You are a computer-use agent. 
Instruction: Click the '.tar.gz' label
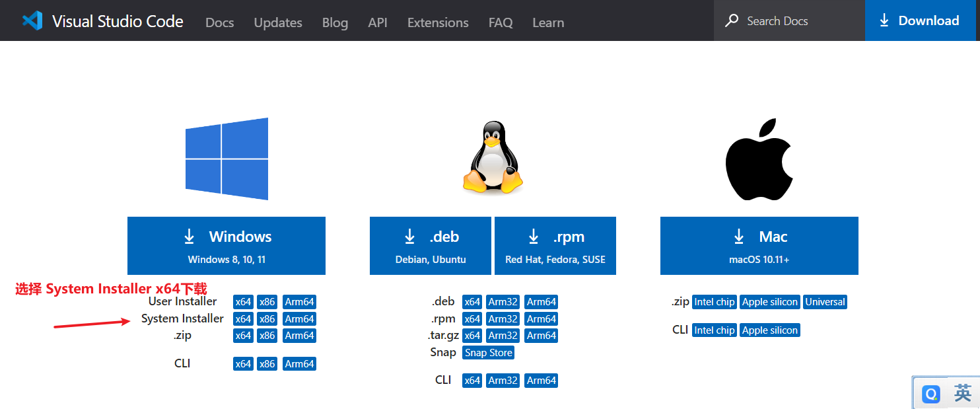coord(443,336)
